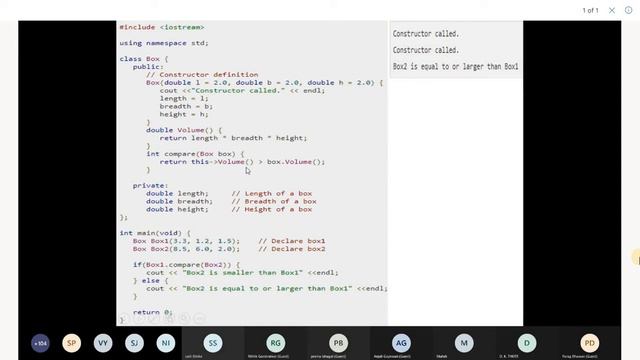The image size is (640, 360).
Task: Click the 'int compare(Box box) {' line
Action: coord(195,154)
